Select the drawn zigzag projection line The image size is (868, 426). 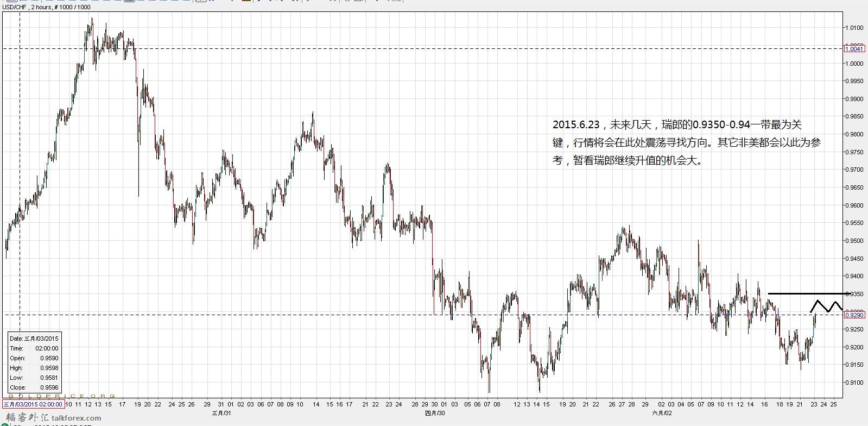pyautogui.click(x=826, y=306)
